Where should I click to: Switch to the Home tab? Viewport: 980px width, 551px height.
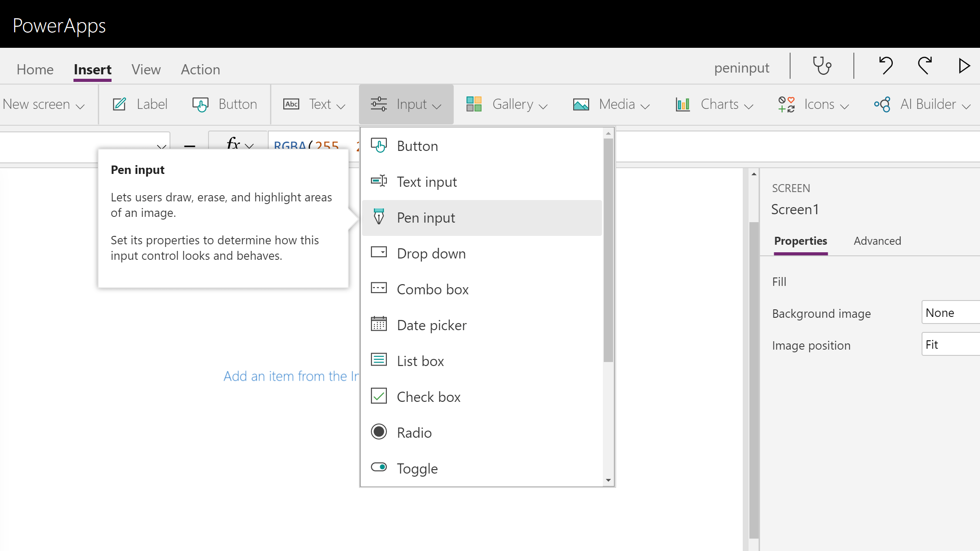click(35, 69)
